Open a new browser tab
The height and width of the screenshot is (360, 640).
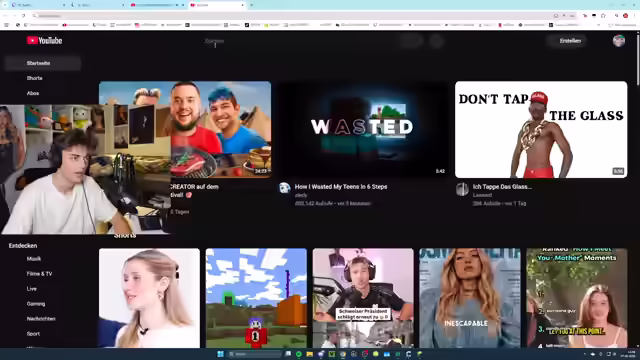click(251, 5)
